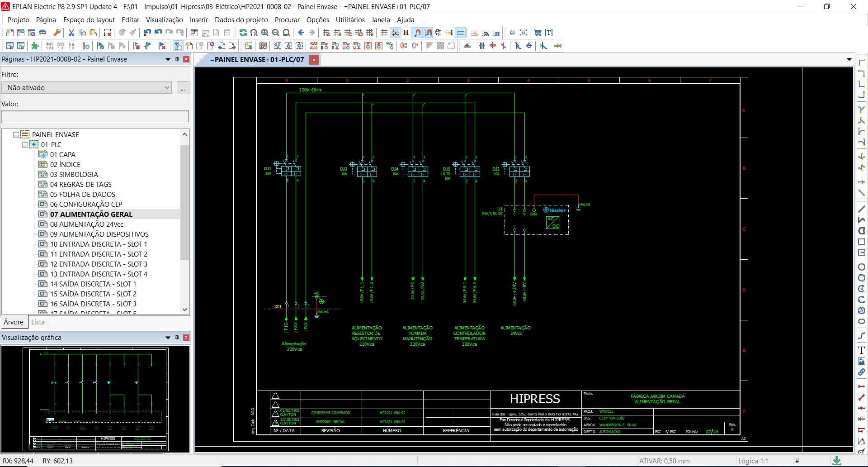Collapse the PAINEL ENVASE project node
The width and height of the screenshot is (868, 467).
coord(16,135)
